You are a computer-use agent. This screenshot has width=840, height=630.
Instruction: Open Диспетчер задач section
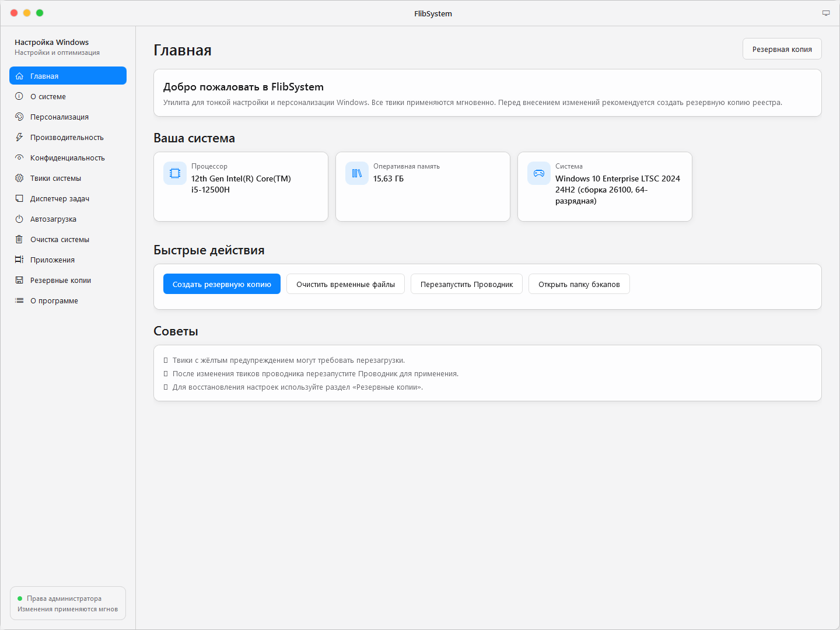coord(68,198)
